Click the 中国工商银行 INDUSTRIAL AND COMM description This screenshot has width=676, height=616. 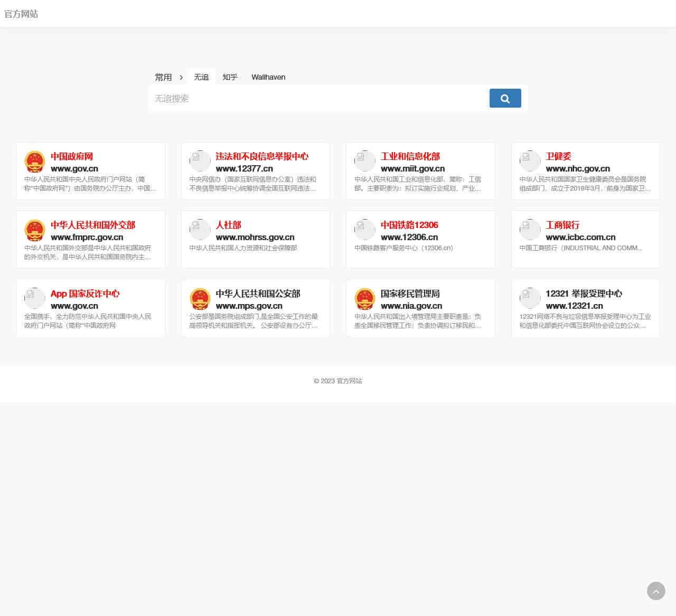[x=581, y=248]
